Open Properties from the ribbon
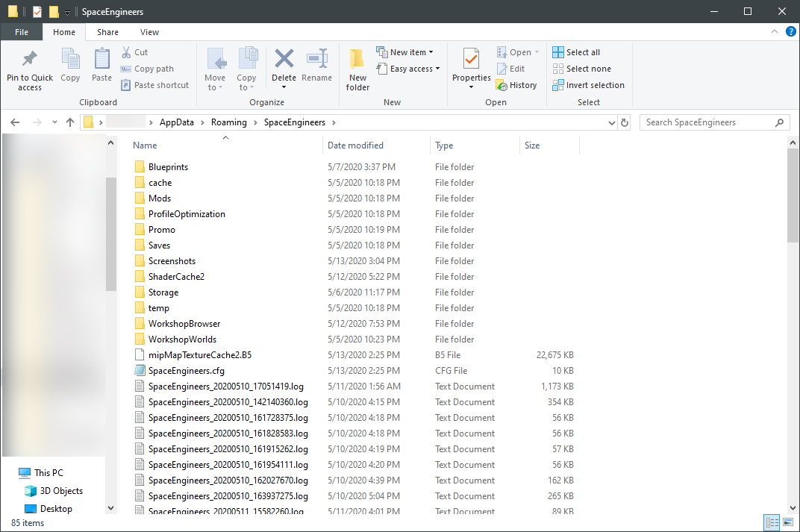 (471, 58)
